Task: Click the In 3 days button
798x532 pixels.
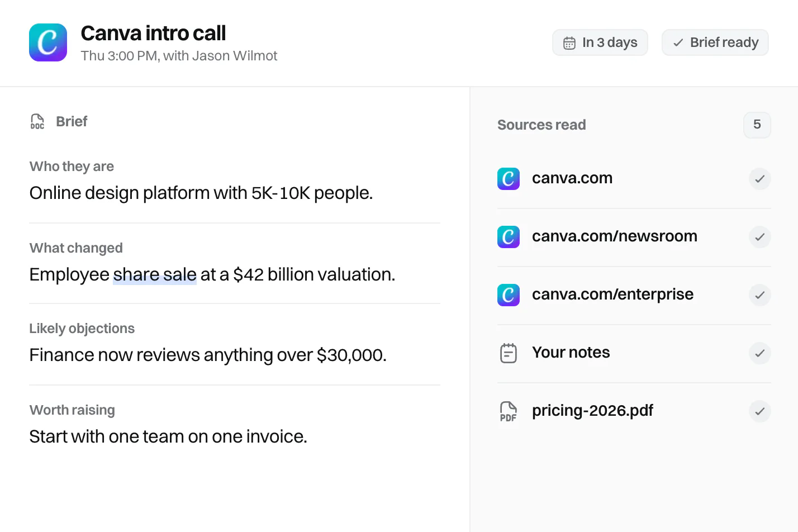Action: 600,42
